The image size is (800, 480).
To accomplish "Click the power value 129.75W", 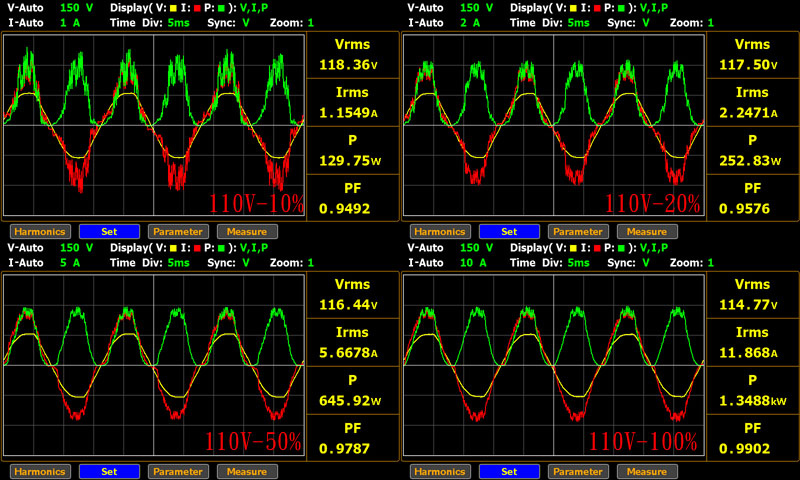I will [x=350, y=161].
